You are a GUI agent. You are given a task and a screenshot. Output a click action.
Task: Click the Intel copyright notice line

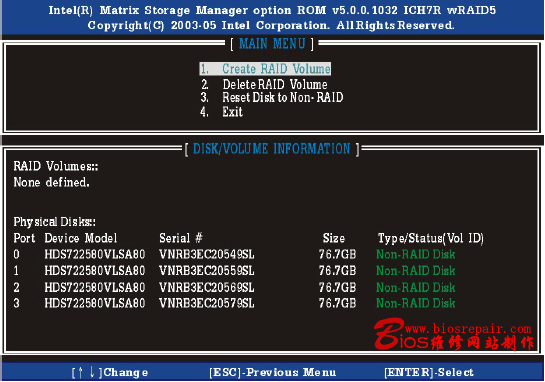coord(271,25)
